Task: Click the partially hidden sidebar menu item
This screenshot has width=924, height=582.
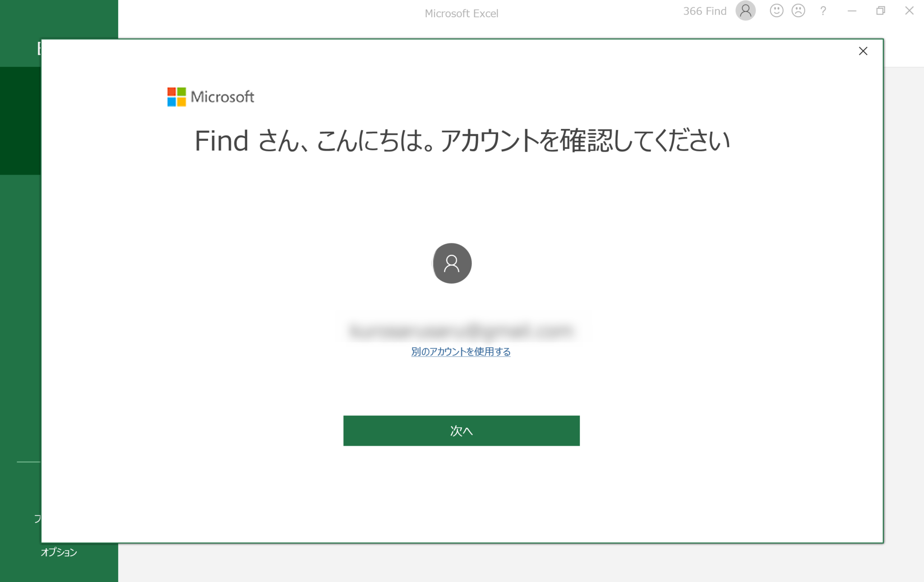Action: click(x=38, y=519)
